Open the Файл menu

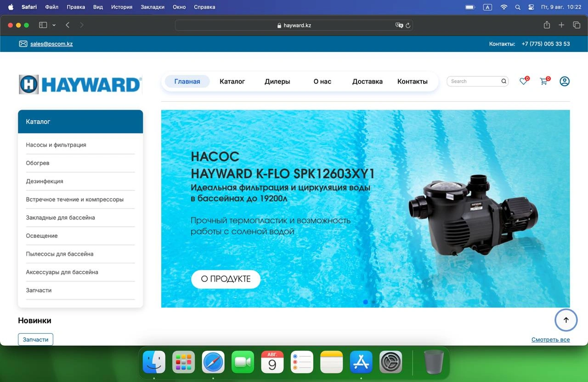click(x=52, y=7)
